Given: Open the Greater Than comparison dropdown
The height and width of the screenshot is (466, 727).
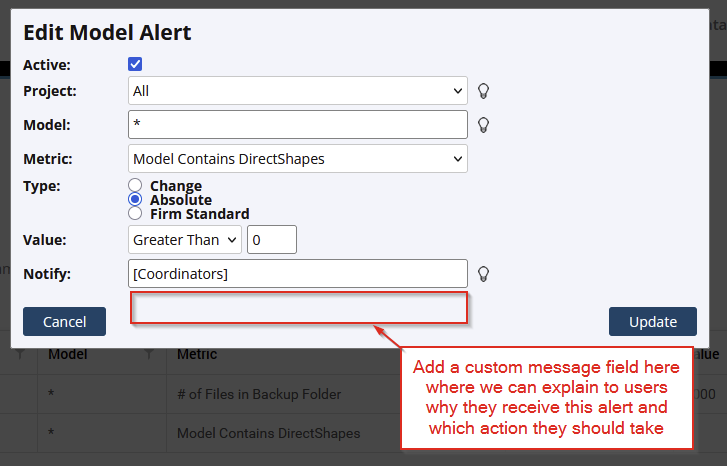Looking at the screenshot, I should click(x=185, y=240).
